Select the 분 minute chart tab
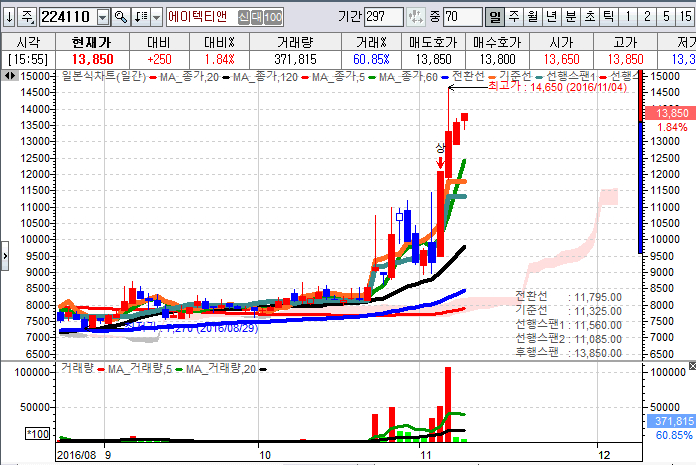696x465 pixels. (x=570, y=17)
